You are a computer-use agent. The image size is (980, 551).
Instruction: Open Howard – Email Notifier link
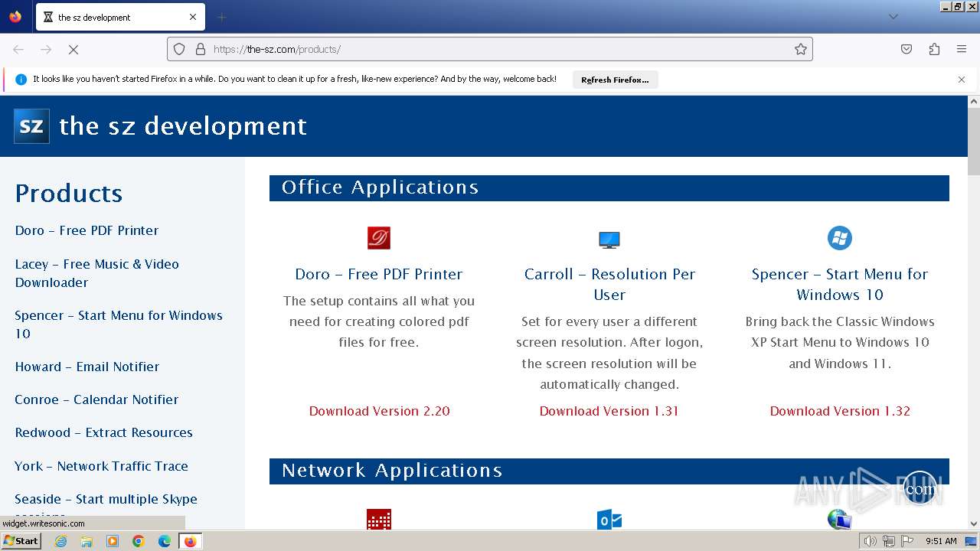(87, 367)
